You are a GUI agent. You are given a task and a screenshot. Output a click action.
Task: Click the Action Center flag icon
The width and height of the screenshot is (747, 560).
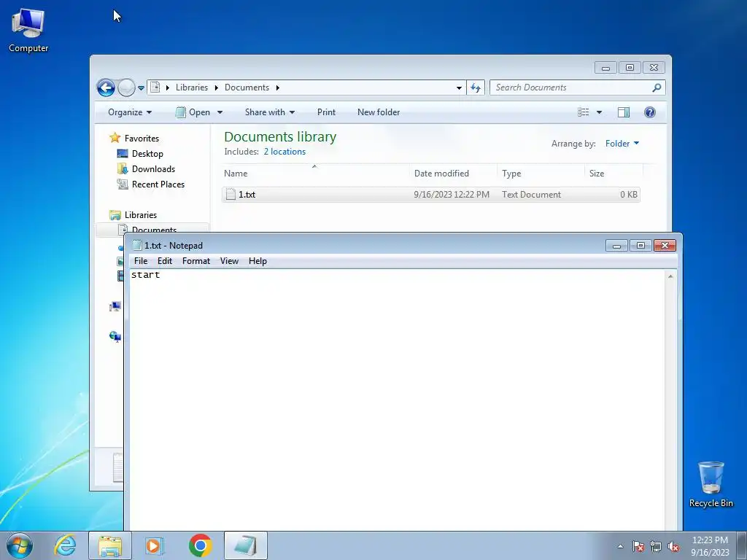point(638,546)
